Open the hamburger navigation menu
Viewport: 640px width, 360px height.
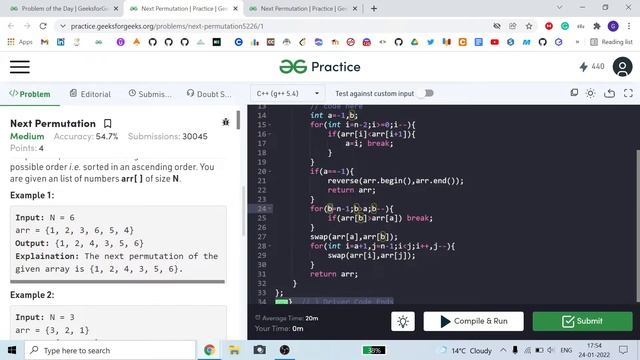[20, 67]
